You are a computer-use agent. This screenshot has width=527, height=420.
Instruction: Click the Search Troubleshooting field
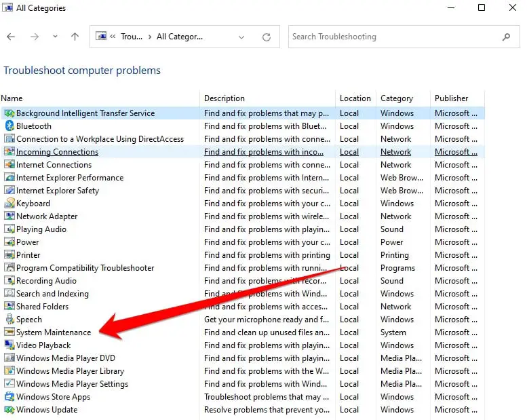coord(404,37)
